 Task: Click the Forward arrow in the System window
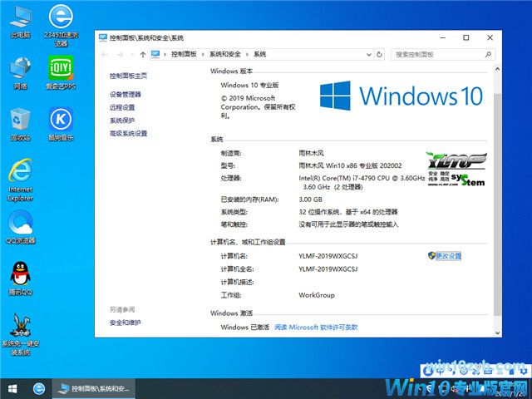(x=120, y=55)
